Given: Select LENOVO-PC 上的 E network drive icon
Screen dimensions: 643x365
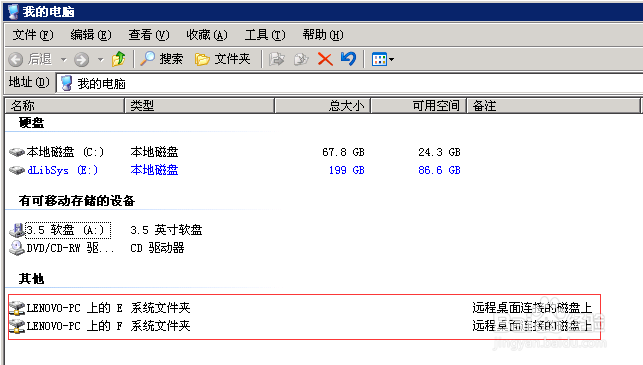Looking at the screenshot, I should pyautogui.click(x=17, y=308).
